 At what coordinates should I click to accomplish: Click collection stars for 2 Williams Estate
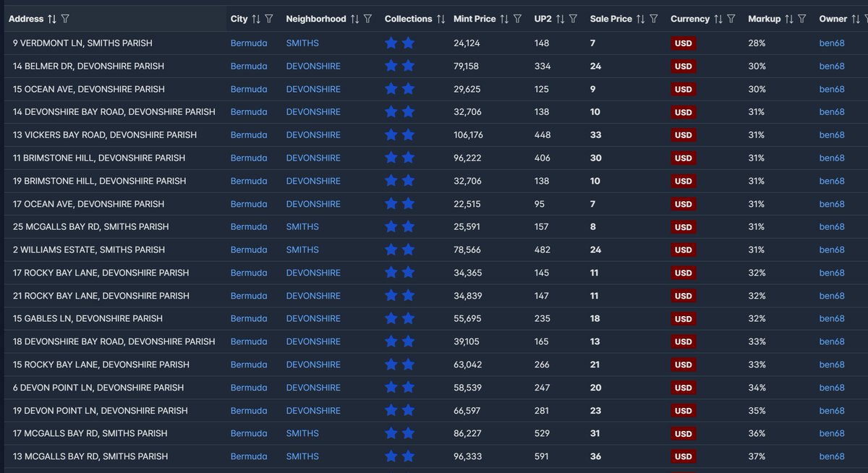[399, 250]
